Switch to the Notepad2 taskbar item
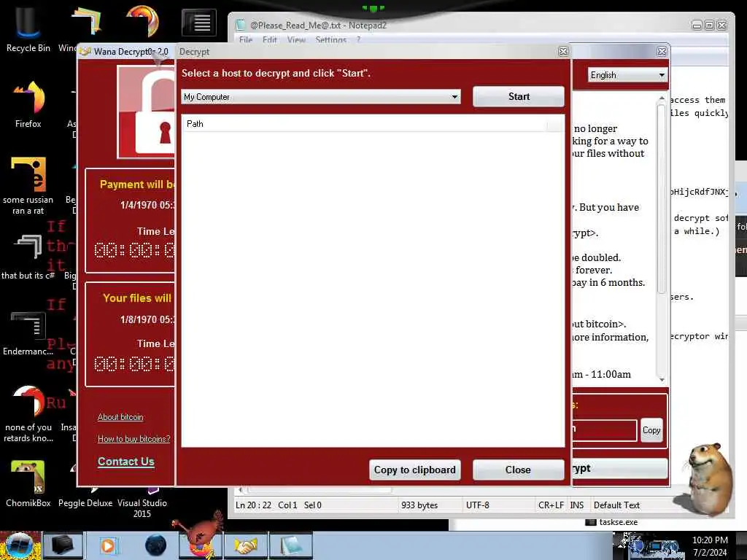The image size is (747, 560). click(x=291, y=545)
